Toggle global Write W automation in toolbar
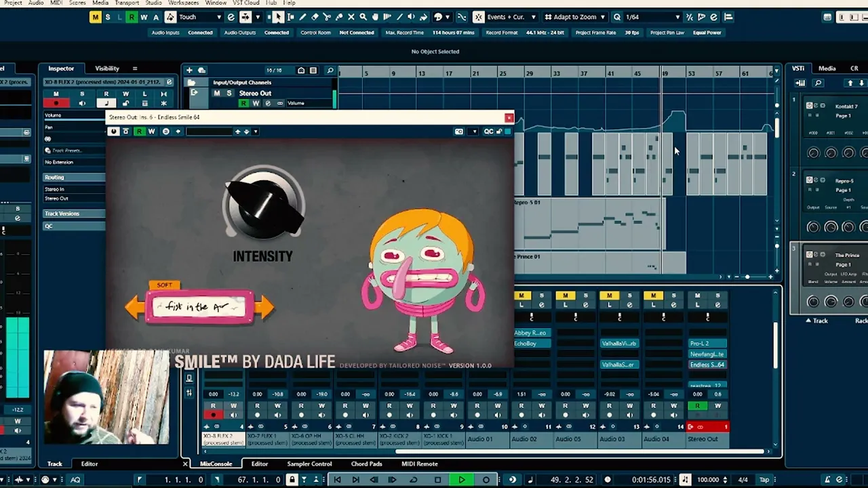 coord(144,17)
